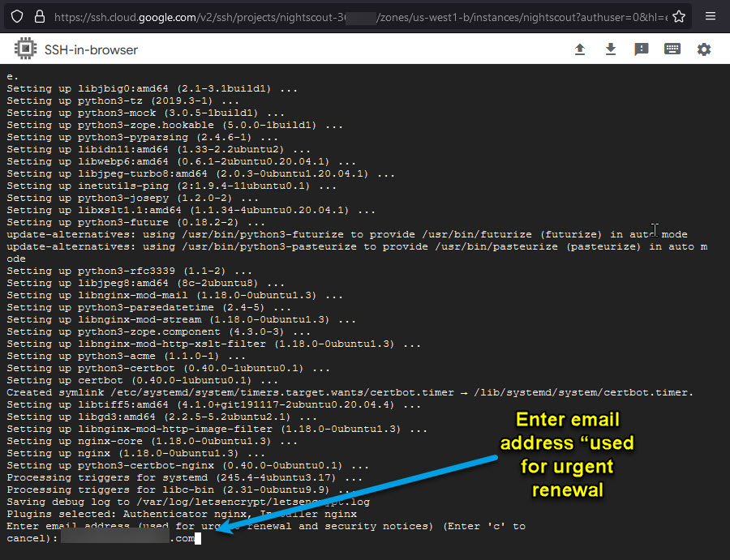Click the download file icon

tap(611, 49)
